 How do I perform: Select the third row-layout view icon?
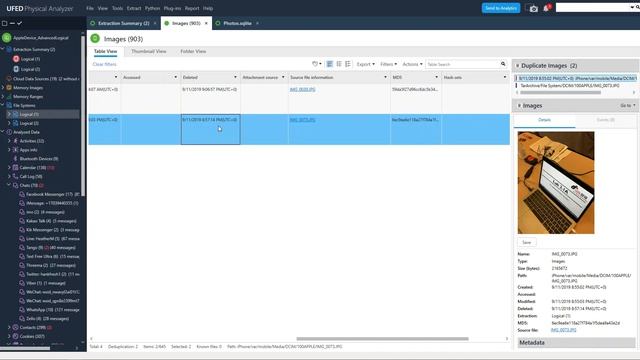click(x=348, y=64)
